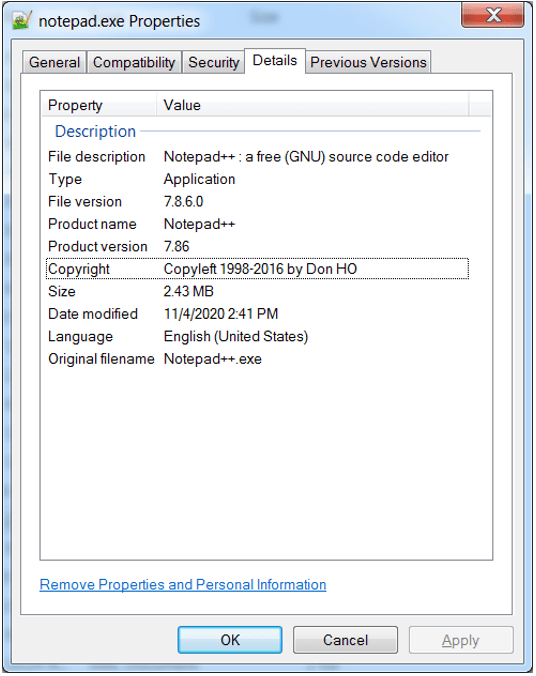The height and width of the screenshot is (676, 536).
Task: Click the value 7.8.6.0
Action: point(183,201)
